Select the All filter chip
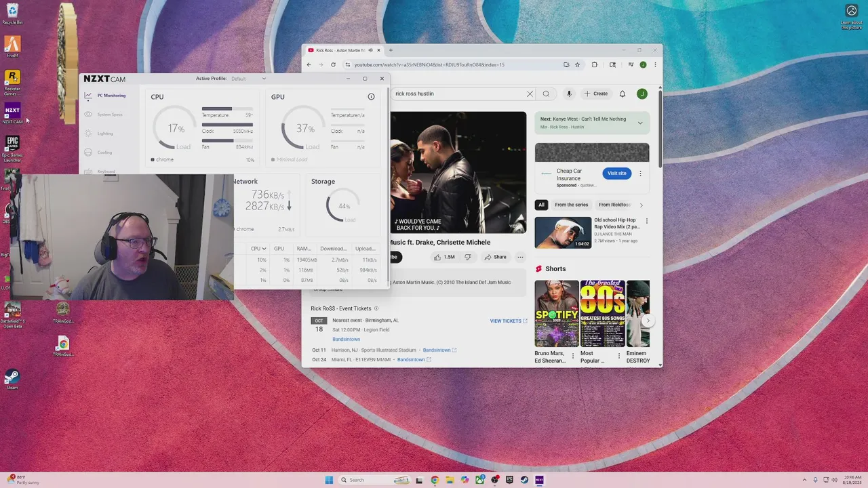Screen dimensions: 868x488 (x=541, y=205)
